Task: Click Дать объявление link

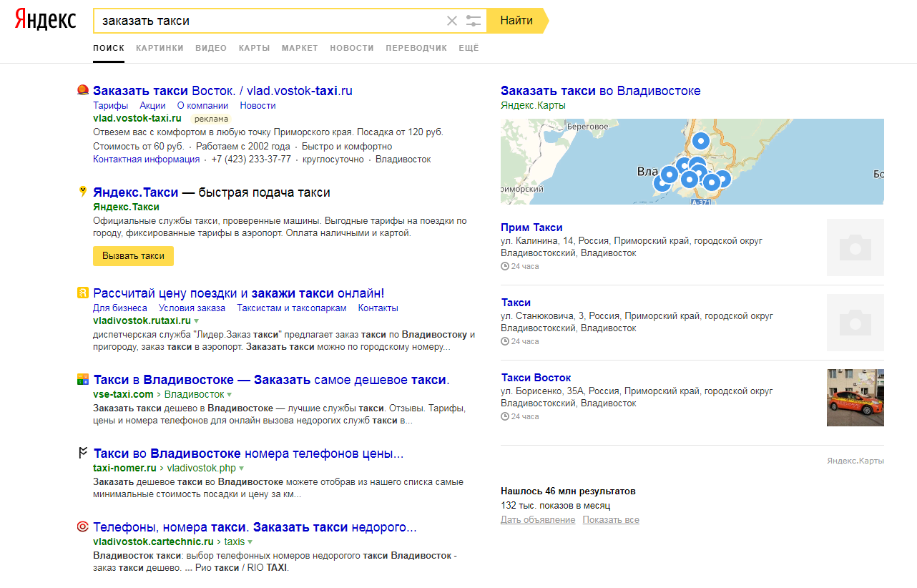Action: pos(538,520)
